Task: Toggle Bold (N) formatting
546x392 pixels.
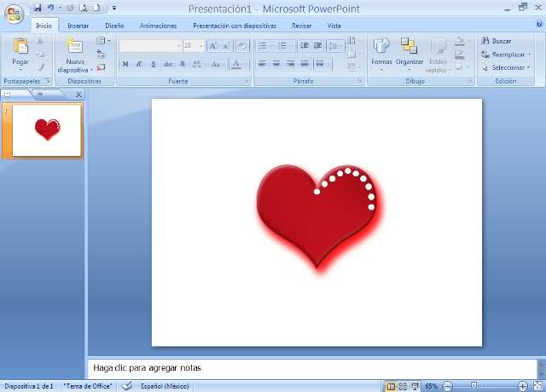Action: [x=125, y=64]
